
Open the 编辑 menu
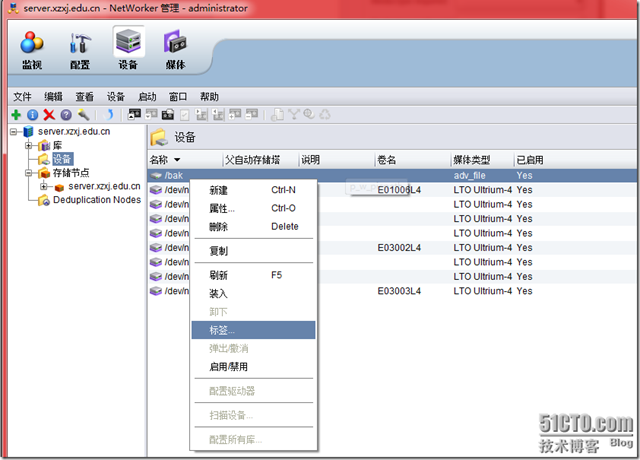click(53, 97)
